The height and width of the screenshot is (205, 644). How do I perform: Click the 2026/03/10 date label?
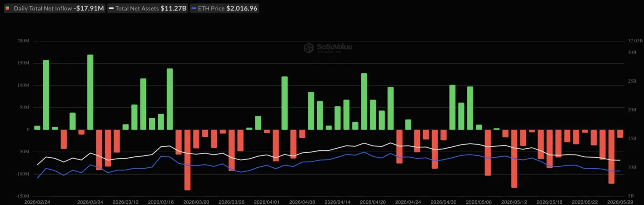(125, 201)
